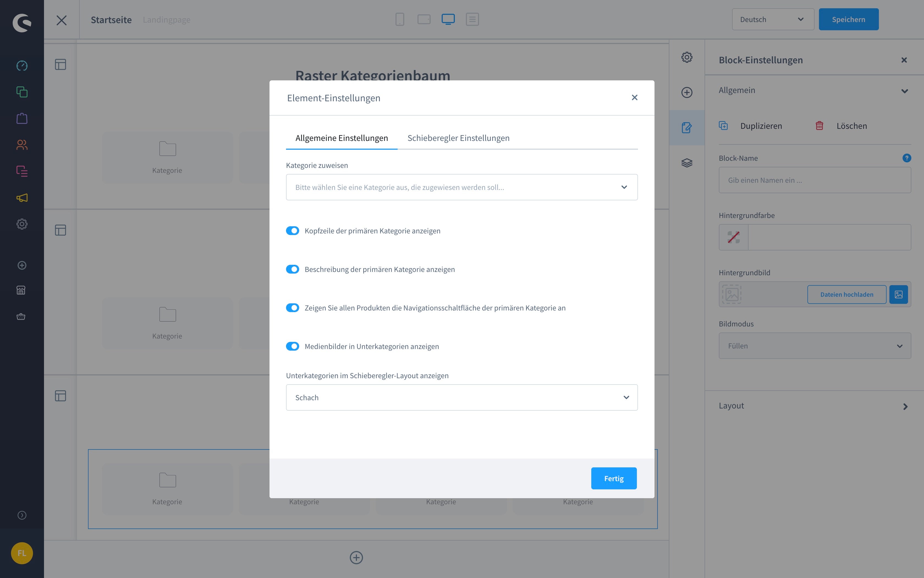The width and height of the screenshot is (924, 578).
Task: Click the Speichern button
Action: tap(848, 20)
